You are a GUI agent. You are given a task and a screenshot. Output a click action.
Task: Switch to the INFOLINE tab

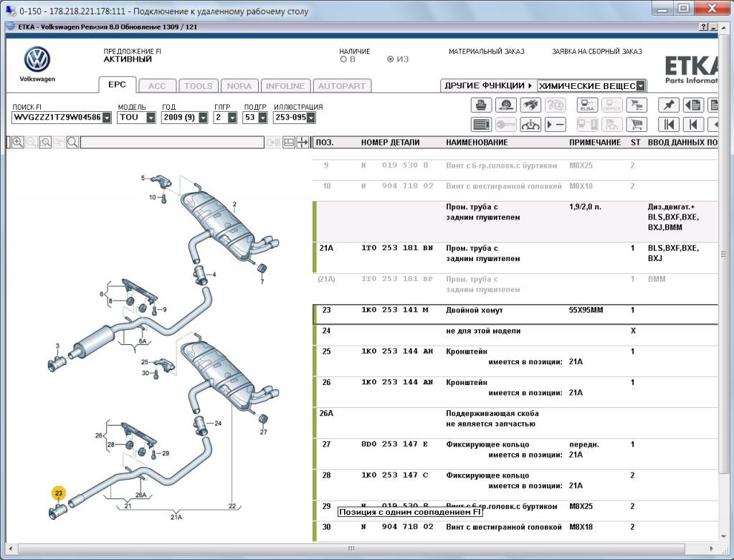pos(285,86)
